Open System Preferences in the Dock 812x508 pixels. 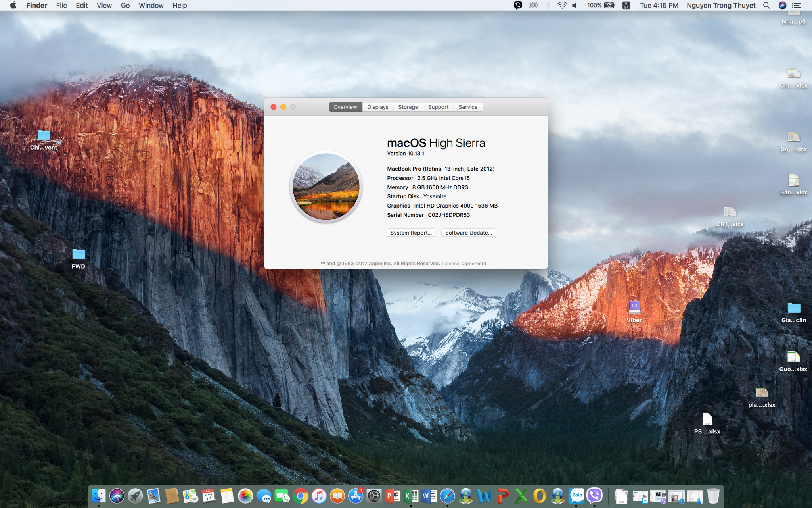374,496
